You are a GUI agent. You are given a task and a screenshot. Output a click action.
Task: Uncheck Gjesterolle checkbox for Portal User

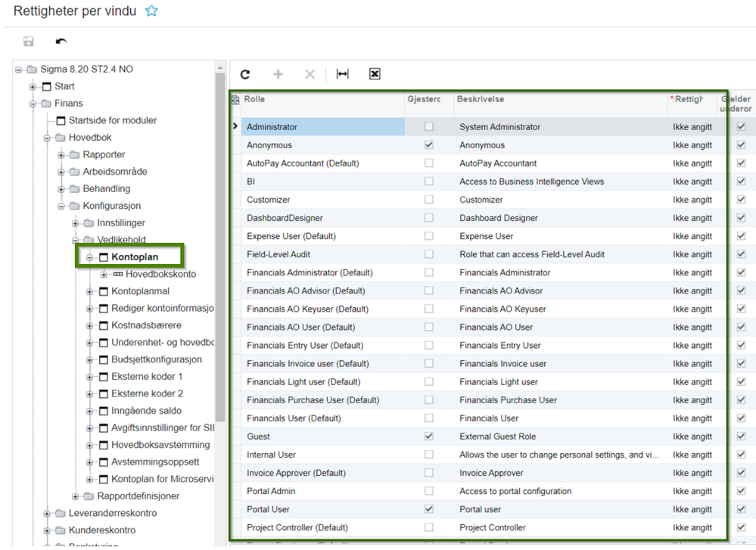pyautogui.click(x=428, y=509)
